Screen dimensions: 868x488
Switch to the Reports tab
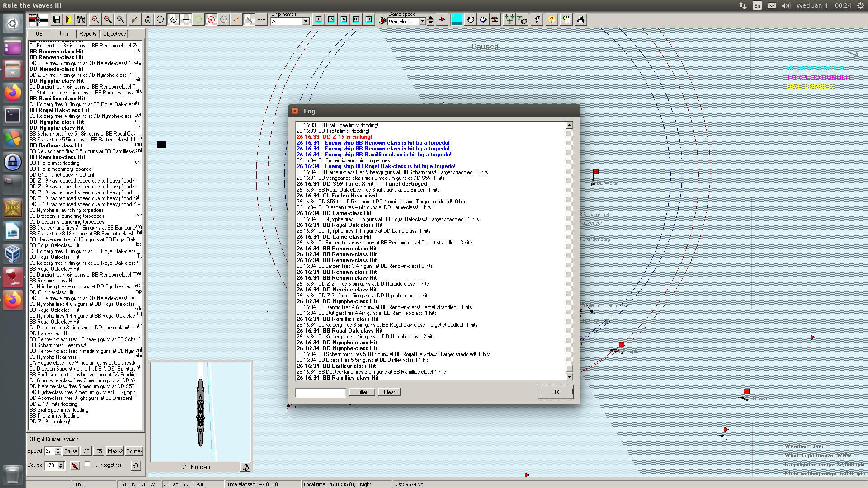tap(88, 34)
